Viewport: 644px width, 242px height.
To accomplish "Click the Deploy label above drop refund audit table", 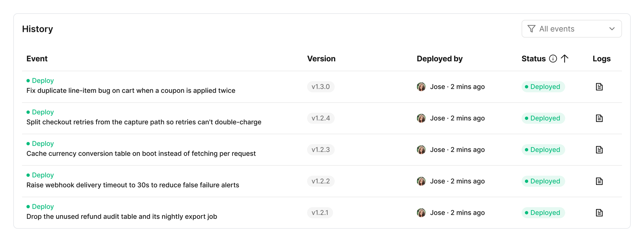I will (40, 207).
